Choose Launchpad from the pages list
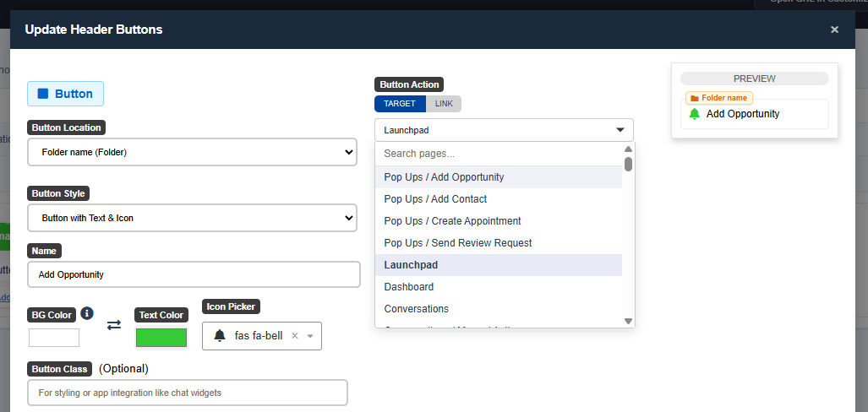The height and width of the screenshot is (412, 868). [x=498, y=265]
